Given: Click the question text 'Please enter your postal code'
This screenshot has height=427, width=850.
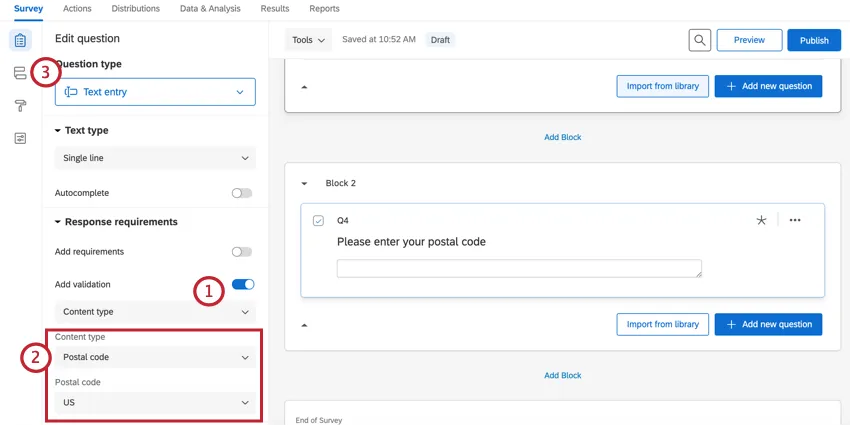Looking at the screenshot, I should point(411,242).
